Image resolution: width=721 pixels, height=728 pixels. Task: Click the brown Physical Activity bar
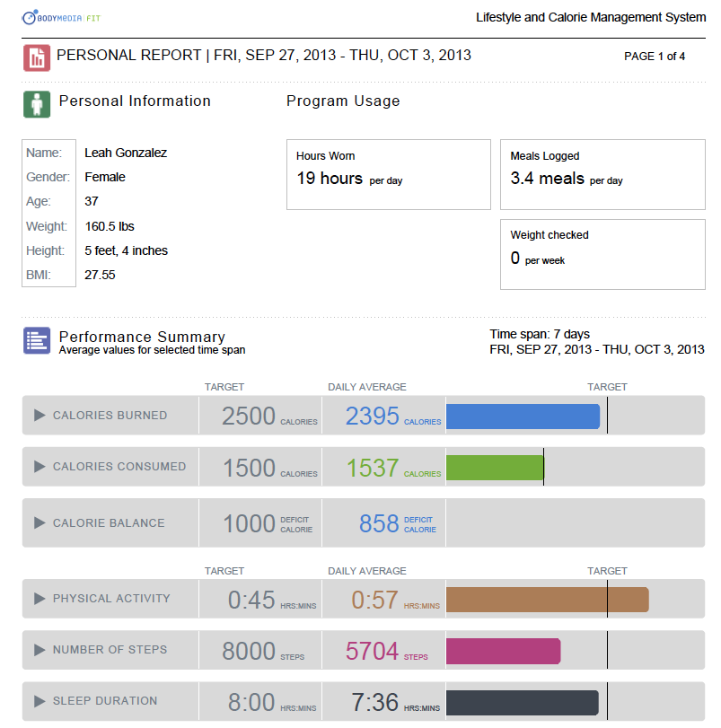[547, 600]
